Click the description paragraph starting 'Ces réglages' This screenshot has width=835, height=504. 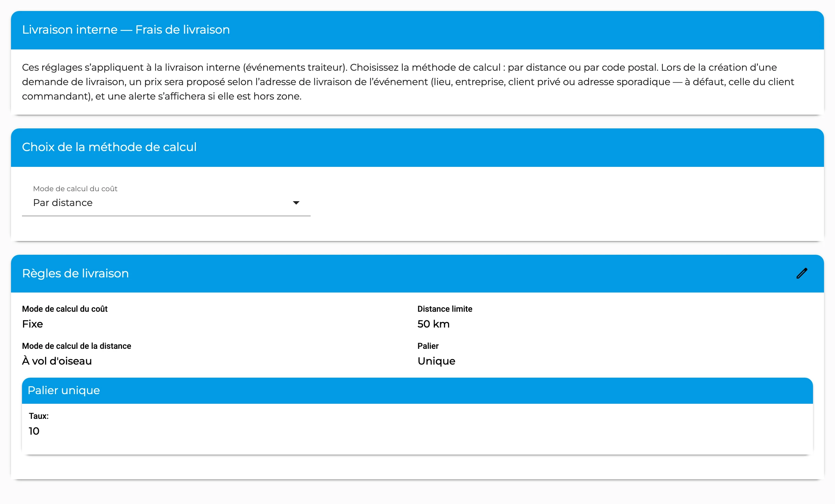408,82
